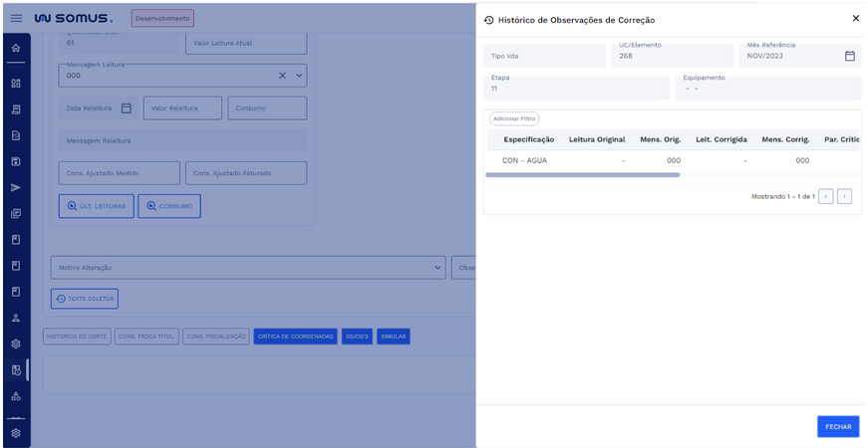Click the table's horizontal scrollbar

pyautogui.click(x=582, y=174)
